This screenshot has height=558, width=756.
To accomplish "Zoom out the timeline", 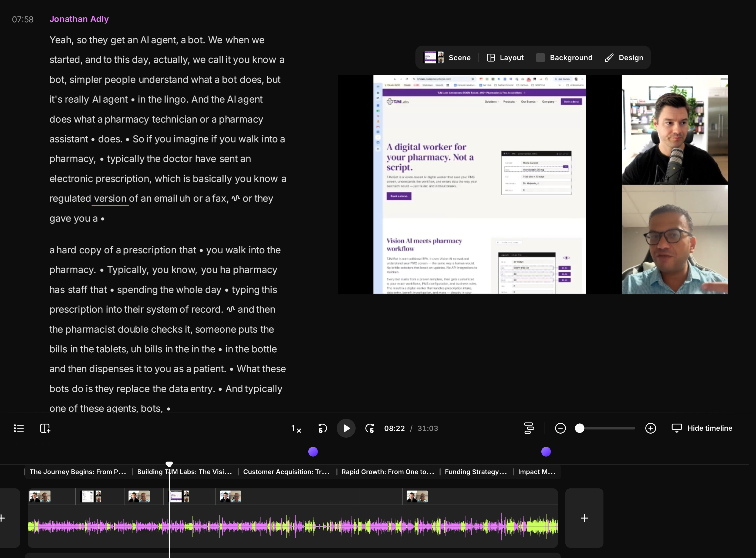I will click(560, 428).
